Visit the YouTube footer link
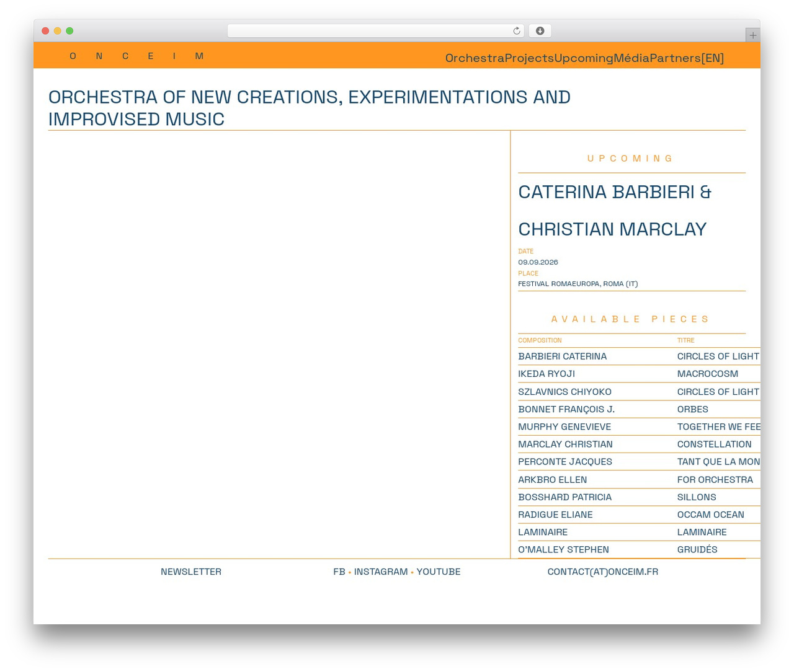The width and height of the screenshot is (794, 672). pos(439,572)
